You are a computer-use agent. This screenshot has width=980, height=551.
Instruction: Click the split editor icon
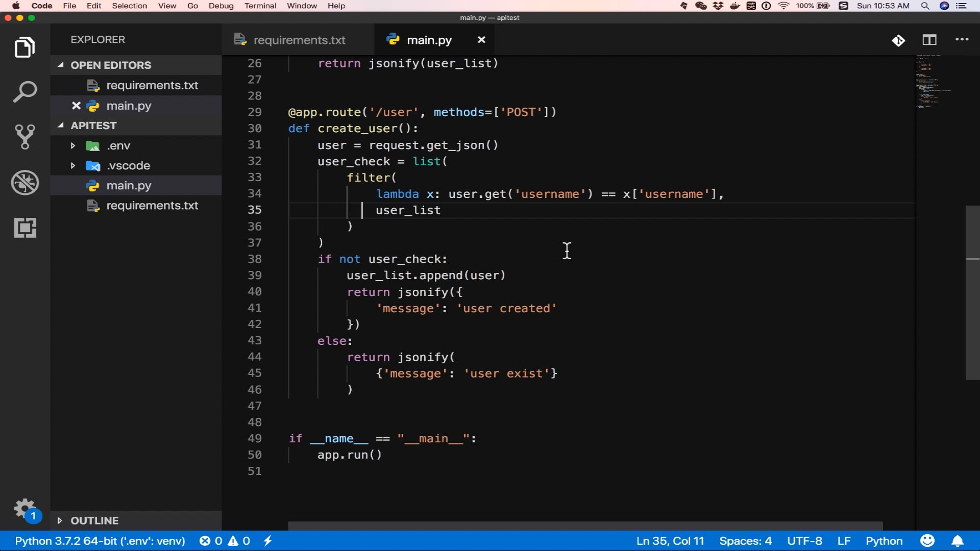929,40
